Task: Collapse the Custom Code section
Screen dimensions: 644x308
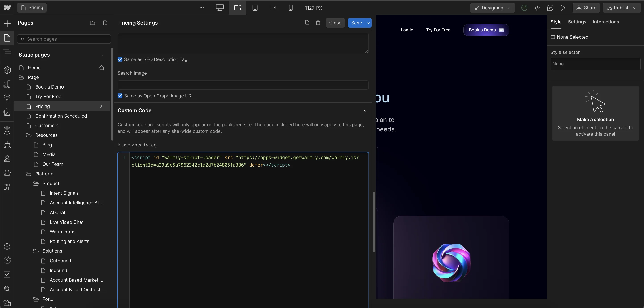Action: click(x=365, y=111)
